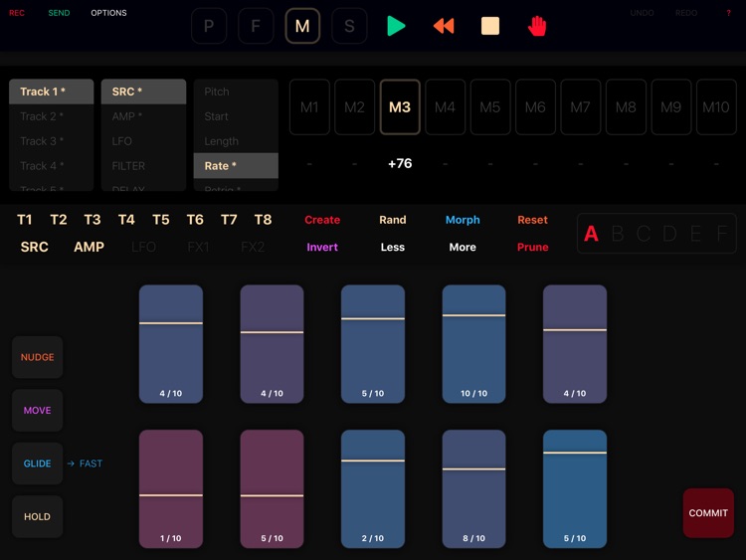Viewport: 746px width, 560px height.
Task: Toggle the dimmed LFO section filter
Action: point(143,247)
